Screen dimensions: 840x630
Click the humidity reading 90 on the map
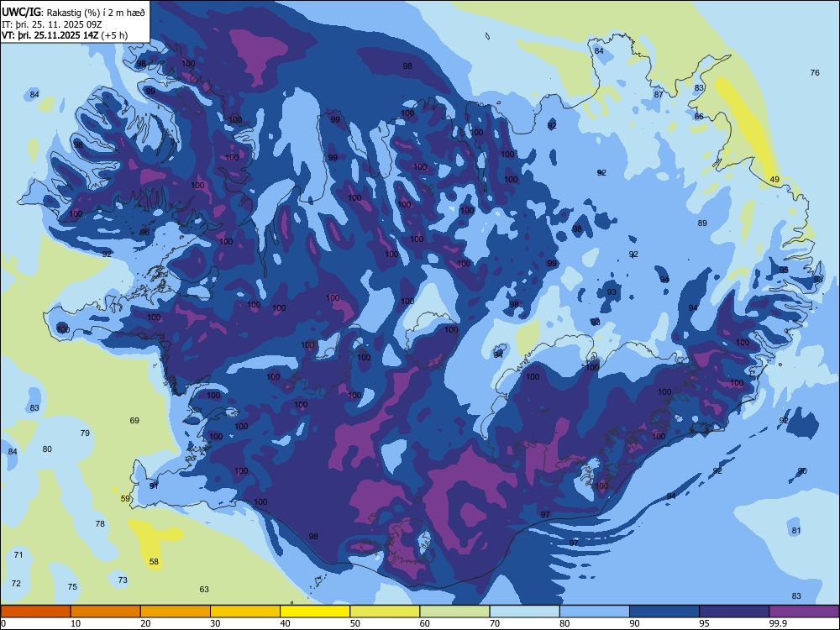coord(802,471)
